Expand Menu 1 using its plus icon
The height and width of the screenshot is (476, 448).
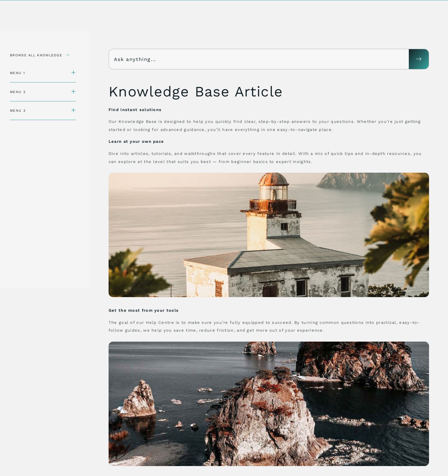(73, 73)
